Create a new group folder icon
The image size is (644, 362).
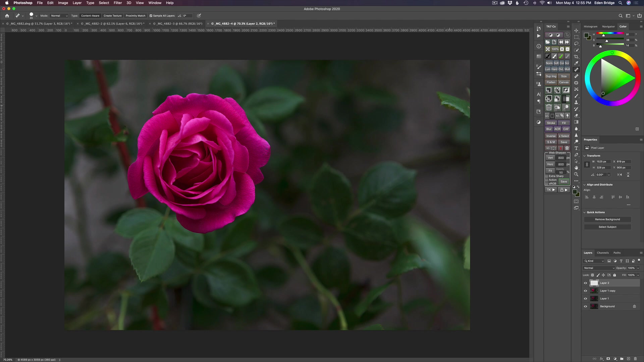pos(622,359)
